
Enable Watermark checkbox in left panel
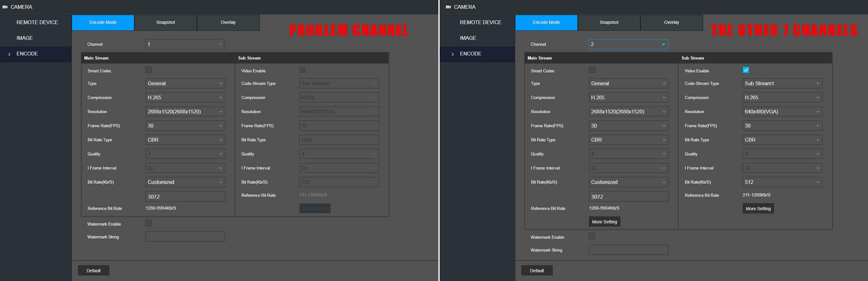149,223
